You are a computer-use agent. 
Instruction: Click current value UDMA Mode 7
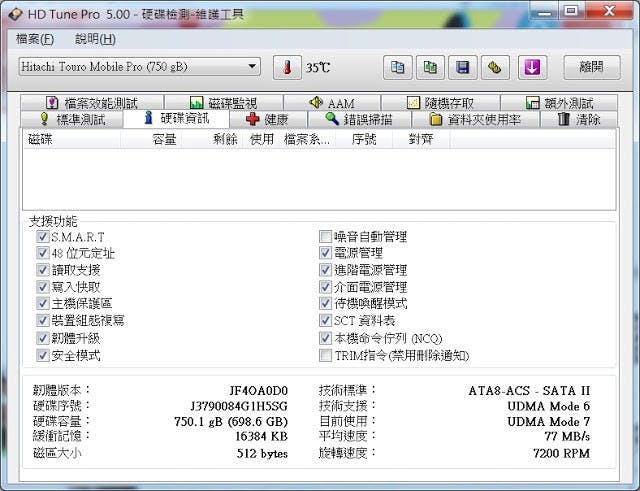coord(549,421)
